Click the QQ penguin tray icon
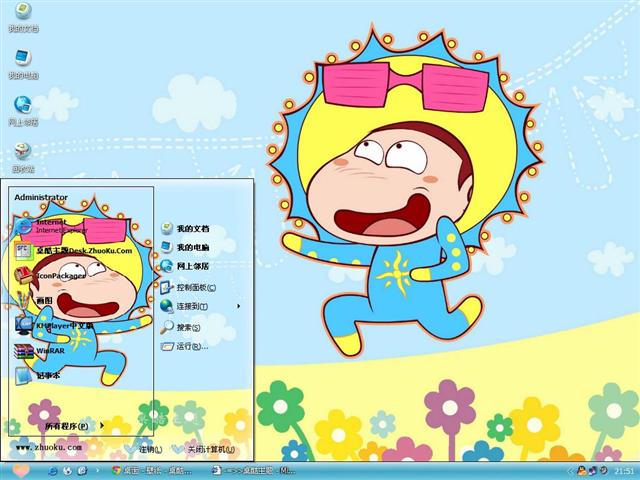This screenshot has width=640, height=480. tap(581, 471)
